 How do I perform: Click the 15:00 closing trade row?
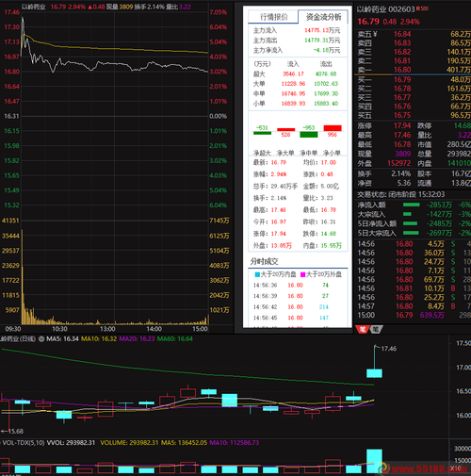pos(413,315)
